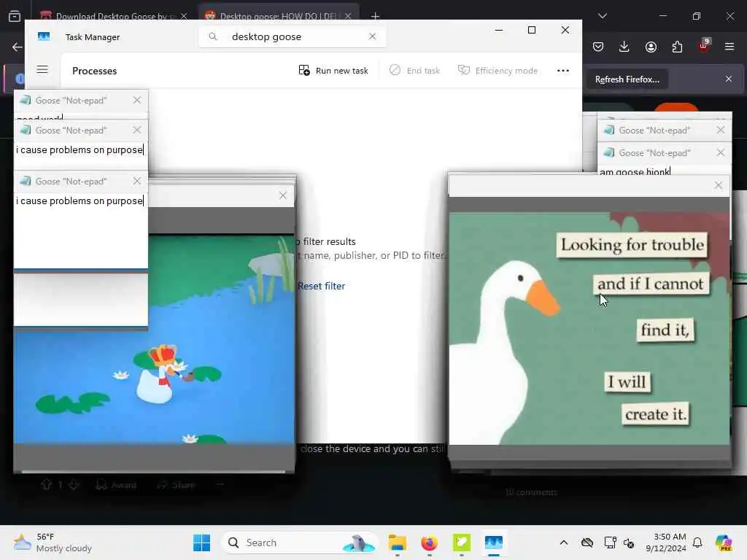Screen dimensions: 747x560
Task: Downvote the Reddit post
Action: coord(74,485)
